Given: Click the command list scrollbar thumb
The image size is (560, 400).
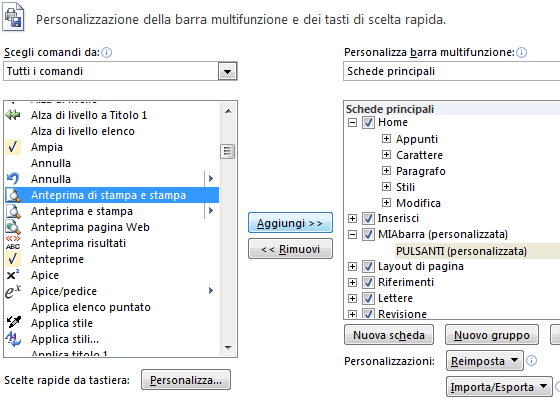Looking at the screenshot, I should 228,151.
